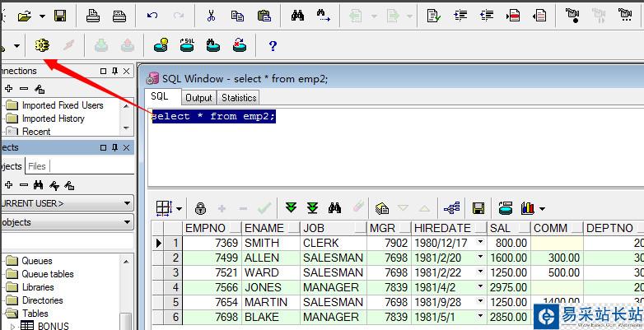Click the Execute gear icon

tap(42, 45)
